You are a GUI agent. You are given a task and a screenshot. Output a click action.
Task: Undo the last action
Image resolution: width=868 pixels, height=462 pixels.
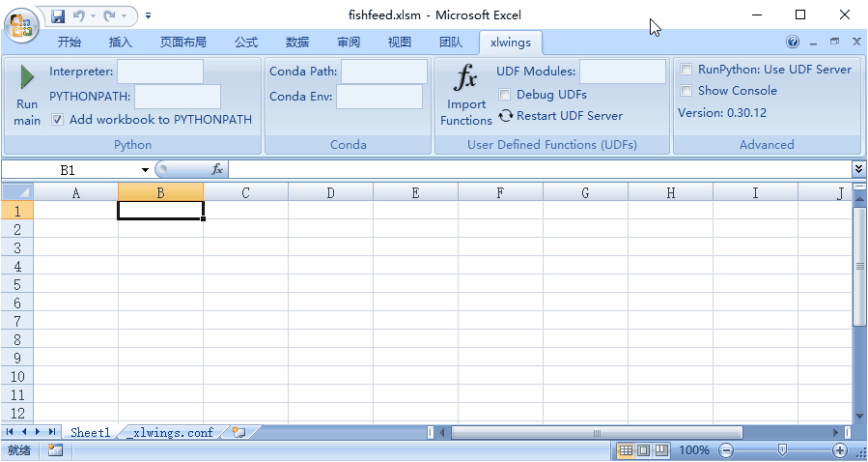(78, 16)
